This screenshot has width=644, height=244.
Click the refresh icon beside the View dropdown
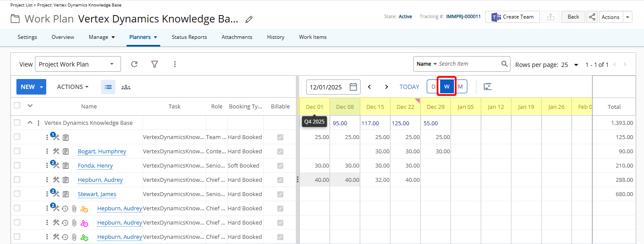134,64
